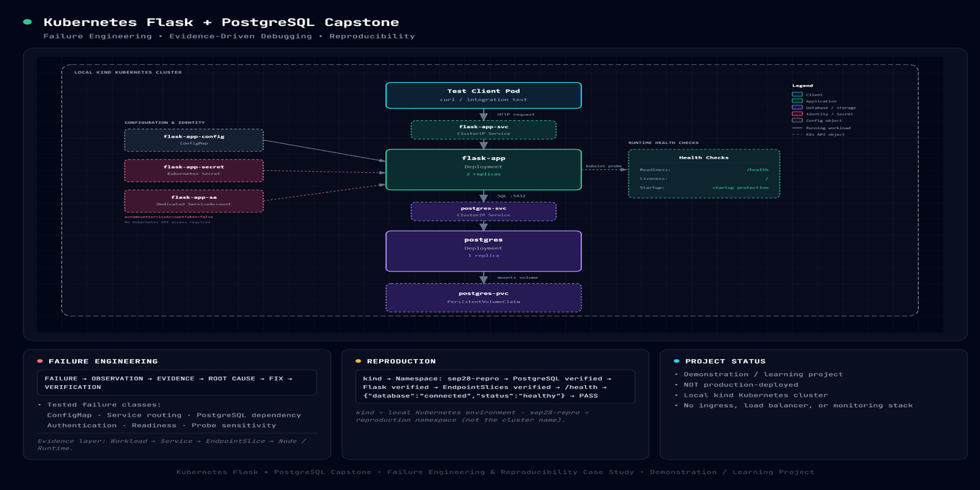Click the footer caption text

click(495, 472)
